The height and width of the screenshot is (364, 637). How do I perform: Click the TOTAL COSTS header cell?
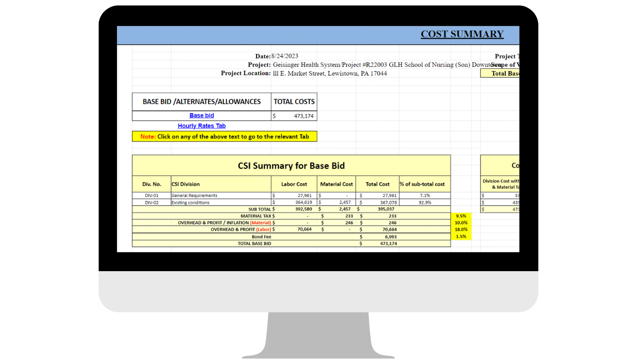(x=294, y=101)
